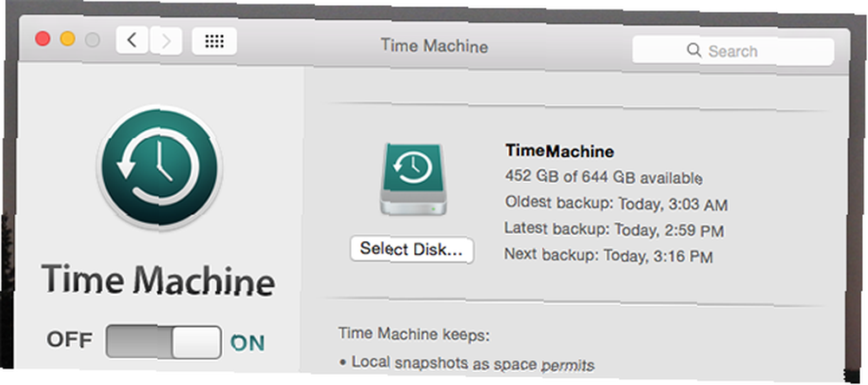
Task: Click the Oldest backup time line
Action: click(x=616, y=204)
